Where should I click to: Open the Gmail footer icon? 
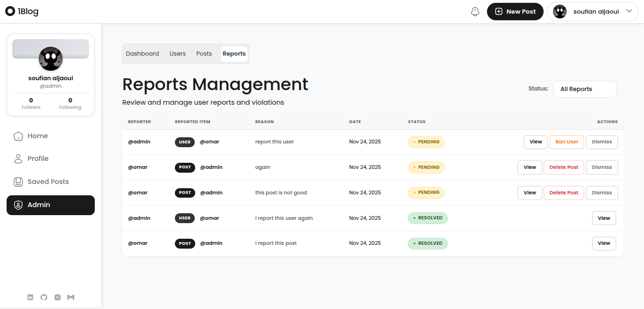pyautogui.click(x=71, y=297)
